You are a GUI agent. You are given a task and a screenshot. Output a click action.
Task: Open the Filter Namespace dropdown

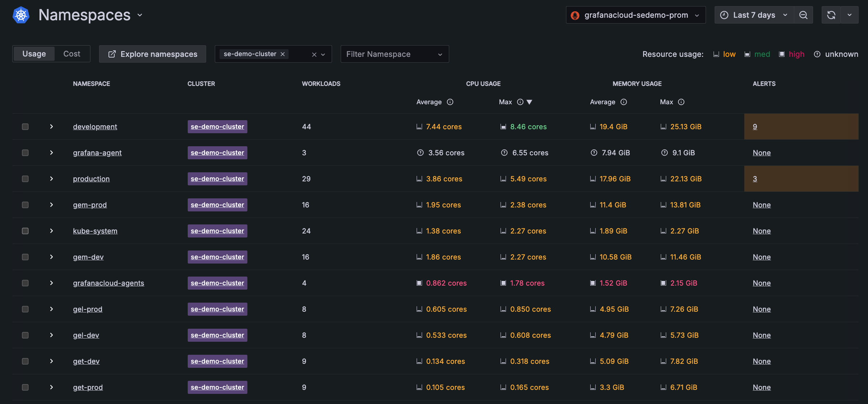point(394,54)
